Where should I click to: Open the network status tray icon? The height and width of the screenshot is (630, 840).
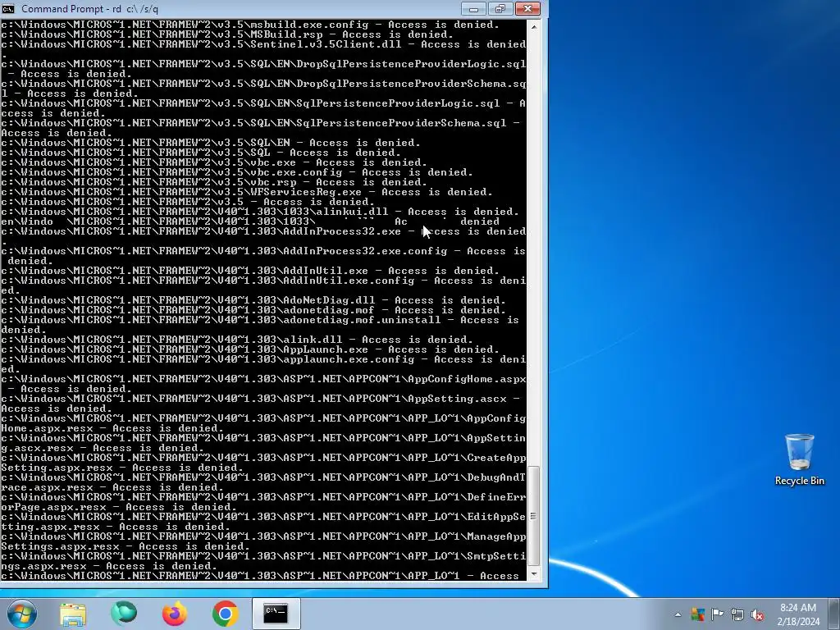tap(737, 614)
